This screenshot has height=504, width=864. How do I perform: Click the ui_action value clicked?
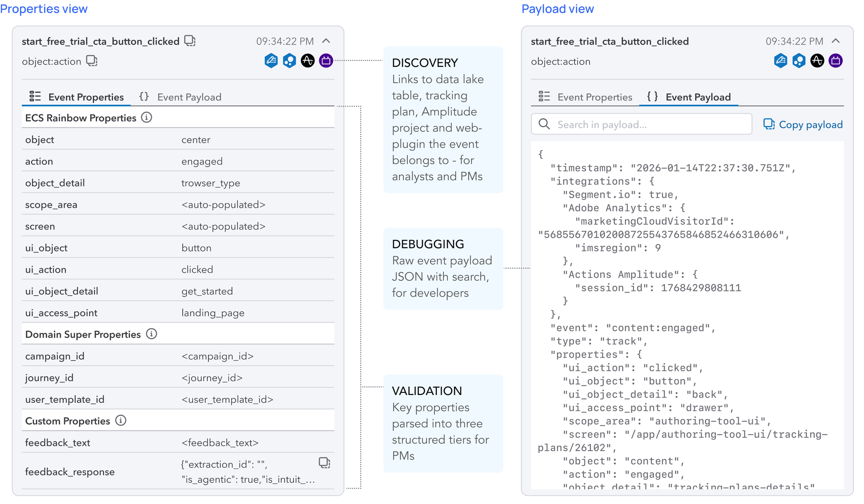(197, 270)
